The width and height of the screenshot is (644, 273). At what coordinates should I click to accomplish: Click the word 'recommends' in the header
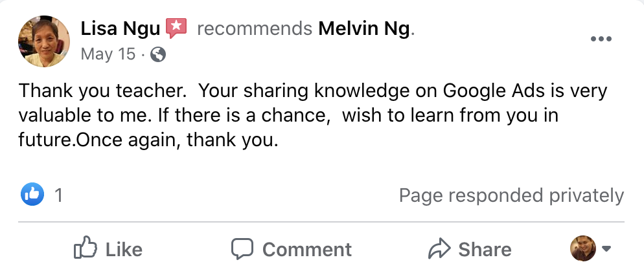click(254, 29)
